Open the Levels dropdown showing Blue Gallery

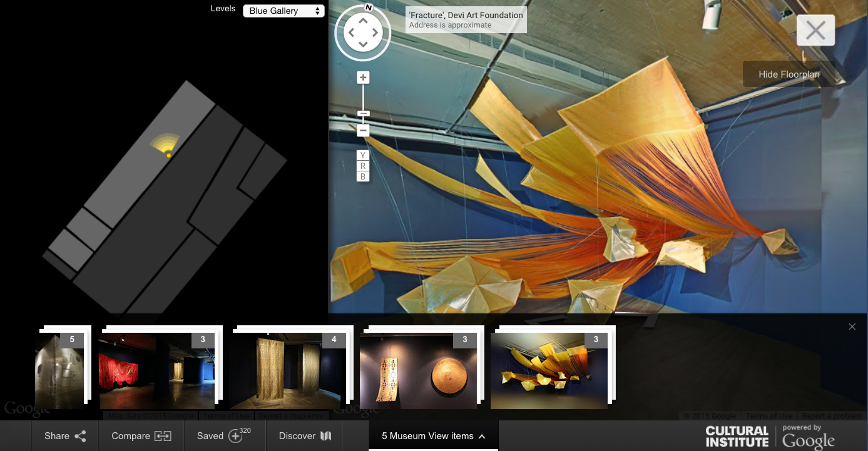[x=283, y=11]
